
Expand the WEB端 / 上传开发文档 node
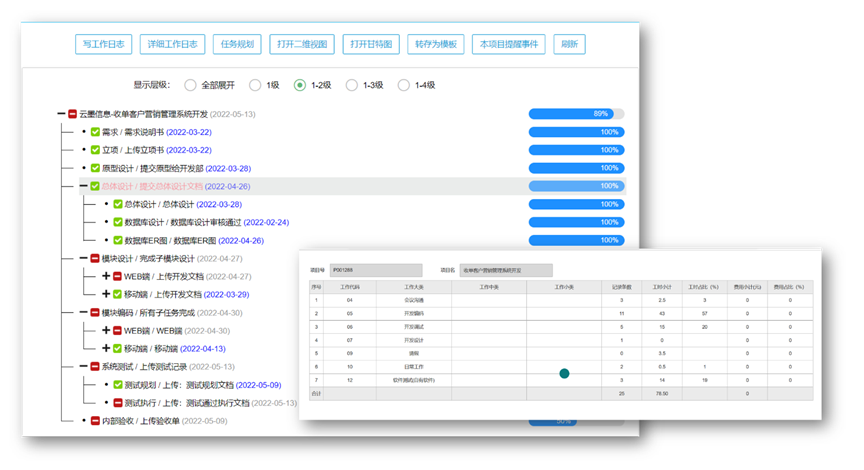click(106, 276)
